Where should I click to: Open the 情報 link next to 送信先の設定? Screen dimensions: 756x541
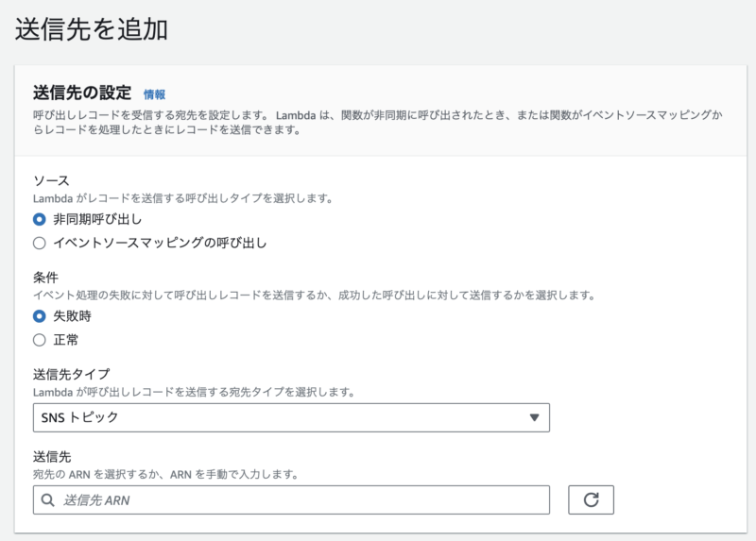point(154,94)
